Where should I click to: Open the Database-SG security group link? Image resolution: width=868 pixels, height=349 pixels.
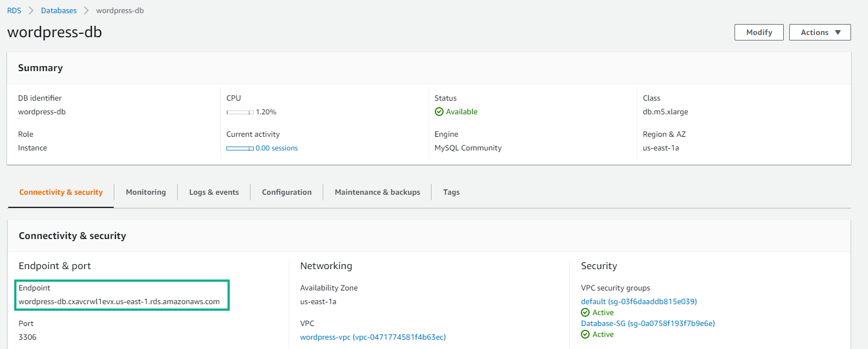coord(648,323)
